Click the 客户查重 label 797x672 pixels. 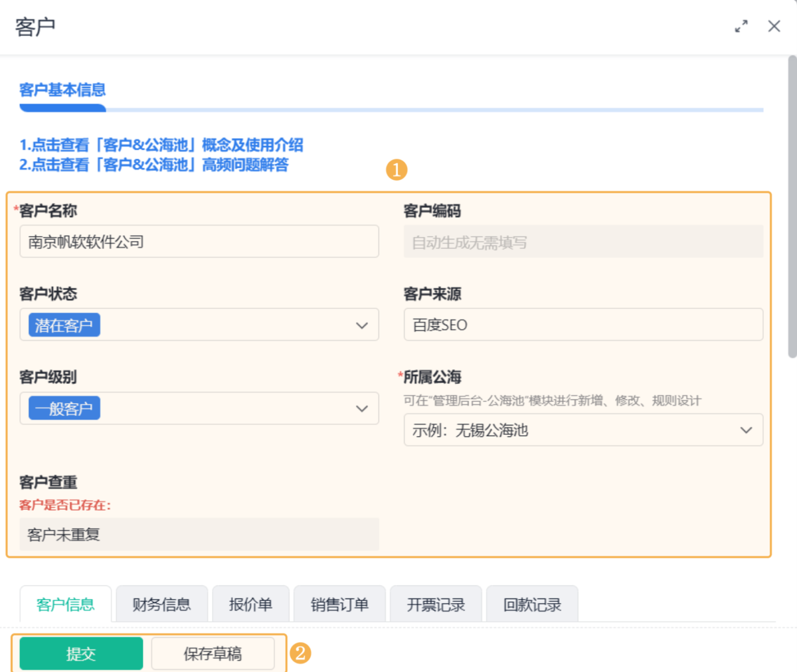pos(48,483)
